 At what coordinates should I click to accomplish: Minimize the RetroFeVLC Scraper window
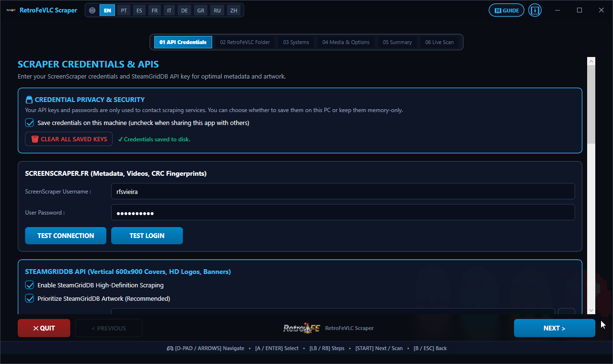pyautogui.click(x=557, y=10)
